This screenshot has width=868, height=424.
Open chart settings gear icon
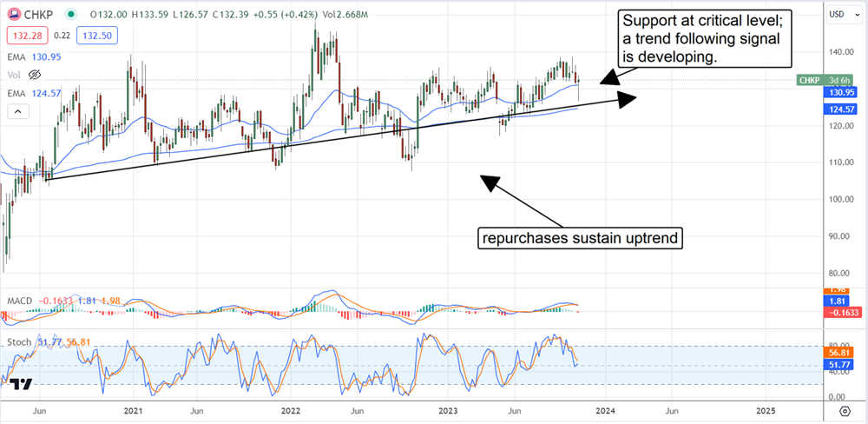(845, 411)
